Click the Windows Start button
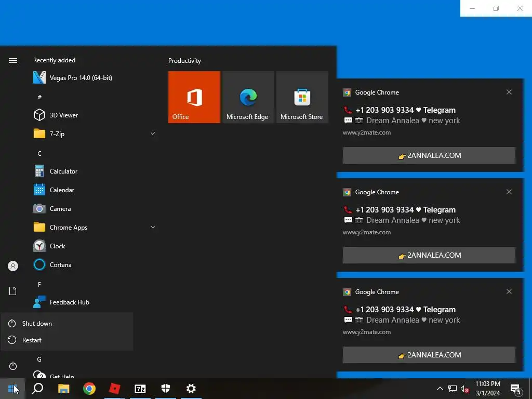This screenshot has height=399, width=532. pos(12,389)
